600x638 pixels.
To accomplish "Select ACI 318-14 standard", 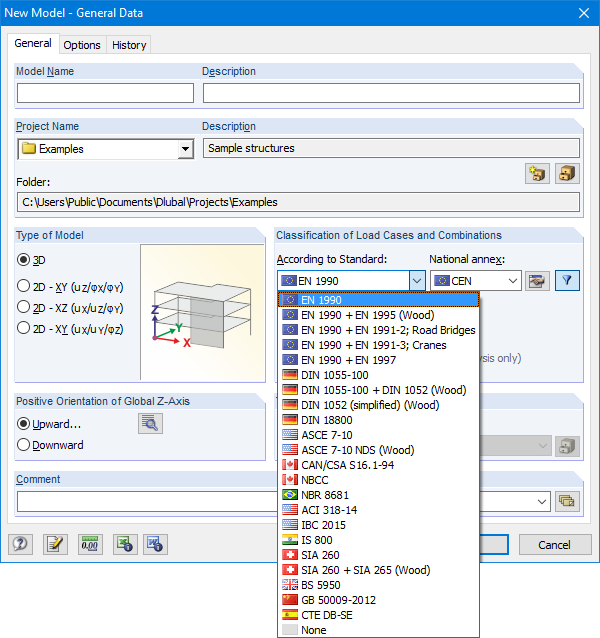I will coord(378,510).
